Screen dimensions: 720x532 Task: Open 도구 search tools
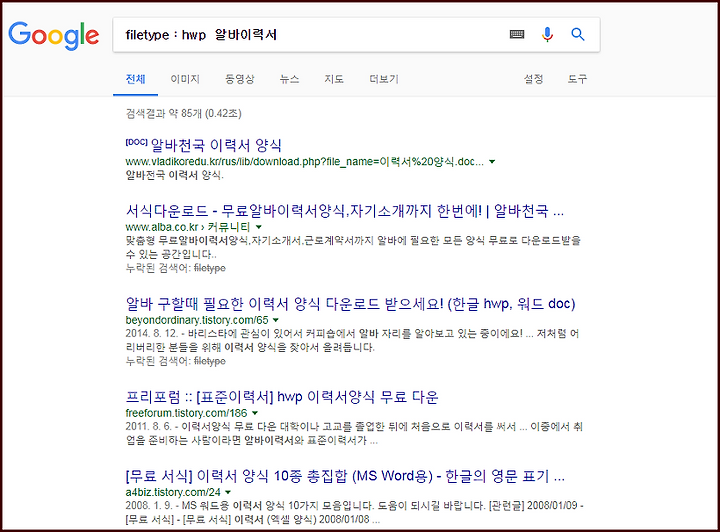[x=577, y=79]
